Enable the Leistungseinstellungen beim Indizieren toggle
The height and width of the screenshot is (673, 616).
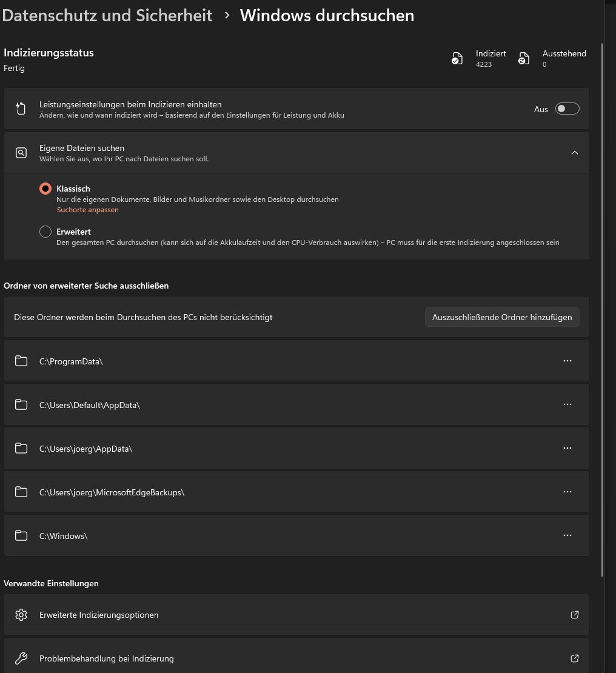click(567, 109)
